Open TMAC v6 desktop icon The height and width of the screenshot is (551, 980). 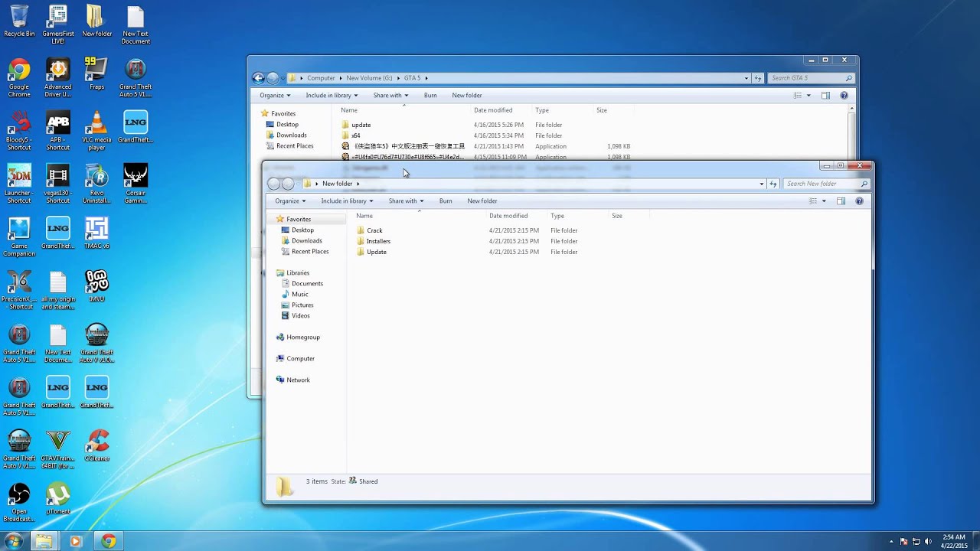[x=96, y=233]
